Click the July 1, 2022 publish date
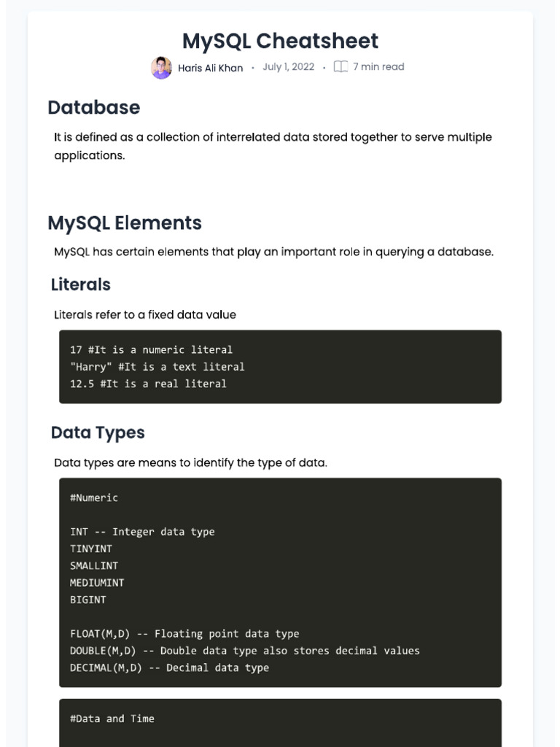This screenshot has width=560, height=747. 288,67
